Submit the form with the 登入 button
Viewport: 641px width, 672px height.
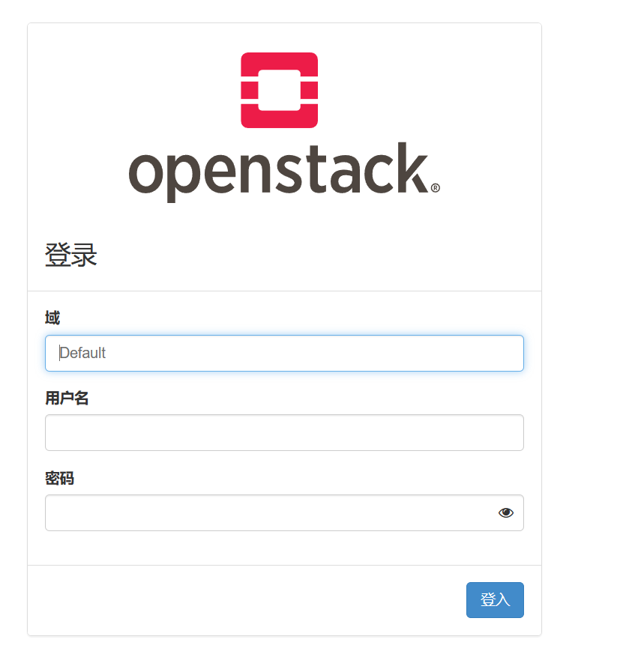pos(495,599)
